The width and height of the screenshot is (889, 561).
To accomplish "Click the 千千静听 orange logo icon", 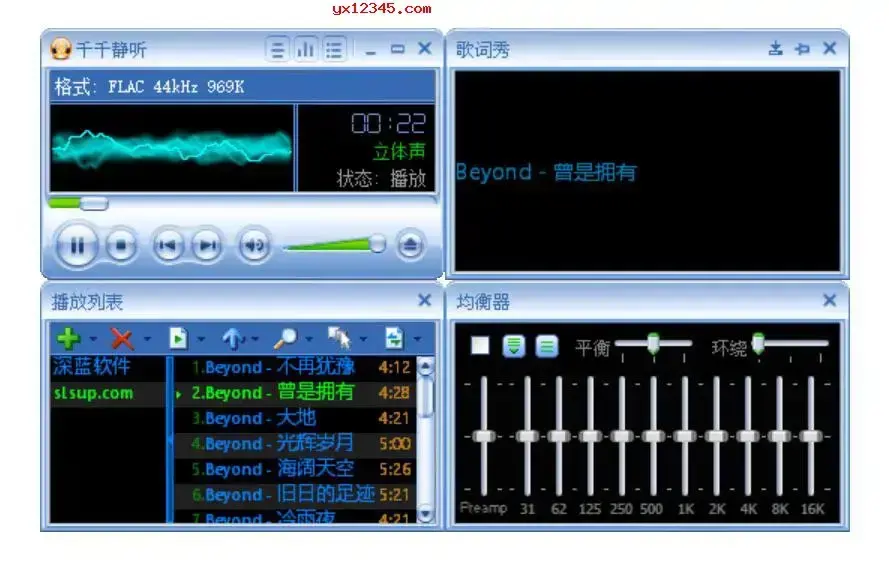I will [x=61, y=49].
